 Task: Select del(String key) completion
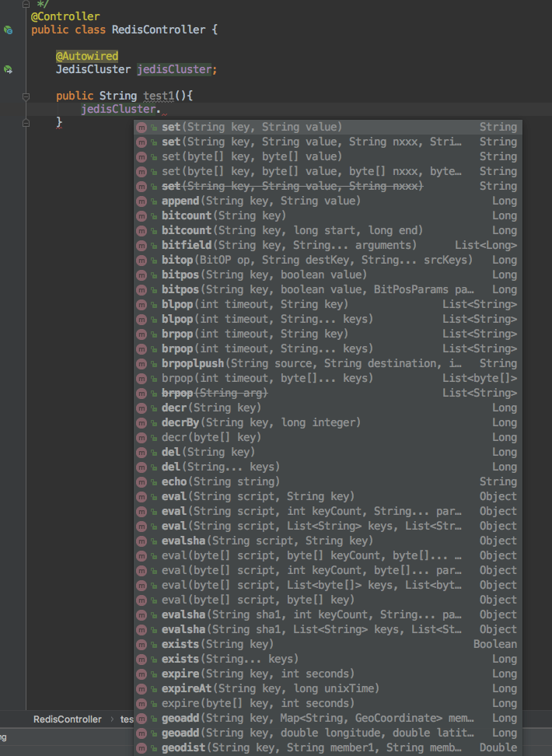[x=328, y=452]
